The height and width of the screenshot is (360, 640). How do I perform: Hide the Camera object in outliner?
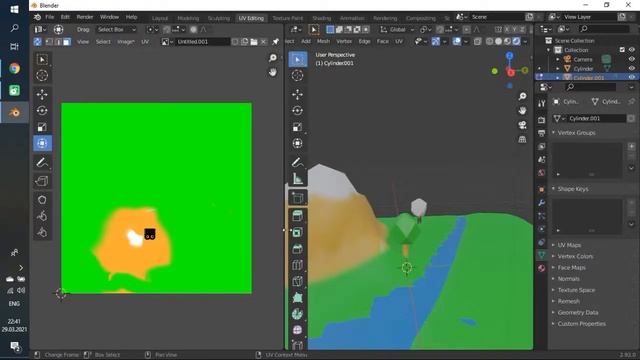pos(632,59)
